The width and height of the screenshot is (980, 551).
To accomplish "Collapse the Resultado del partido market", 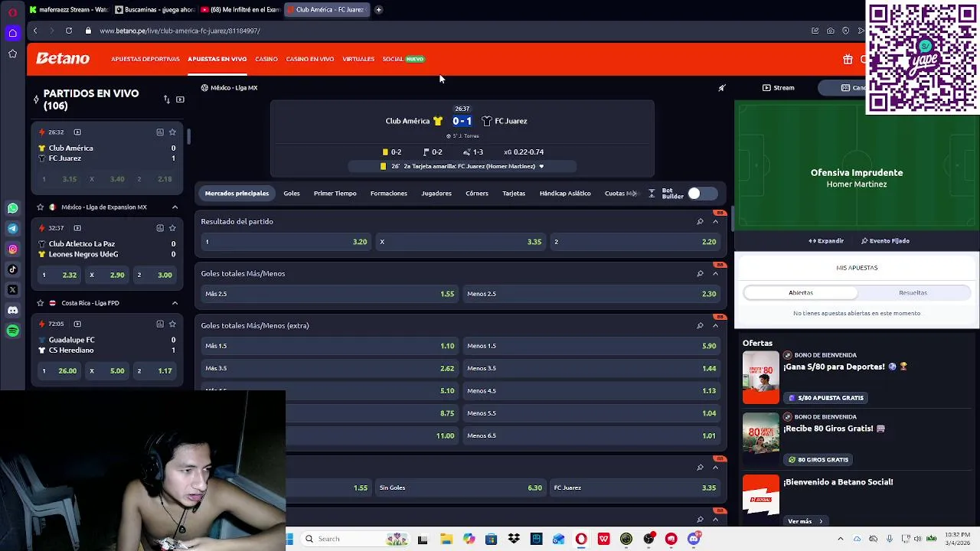I will click(x=716, y=221).
